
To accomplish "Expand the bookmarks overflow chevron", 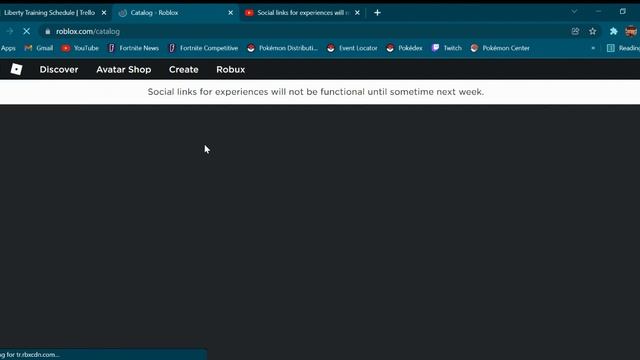I will tap(593, 48).
